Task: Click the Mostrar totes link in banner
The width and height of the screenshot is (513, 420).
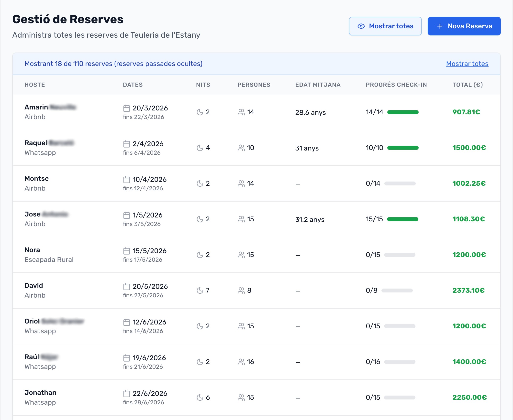Action: 467,64
